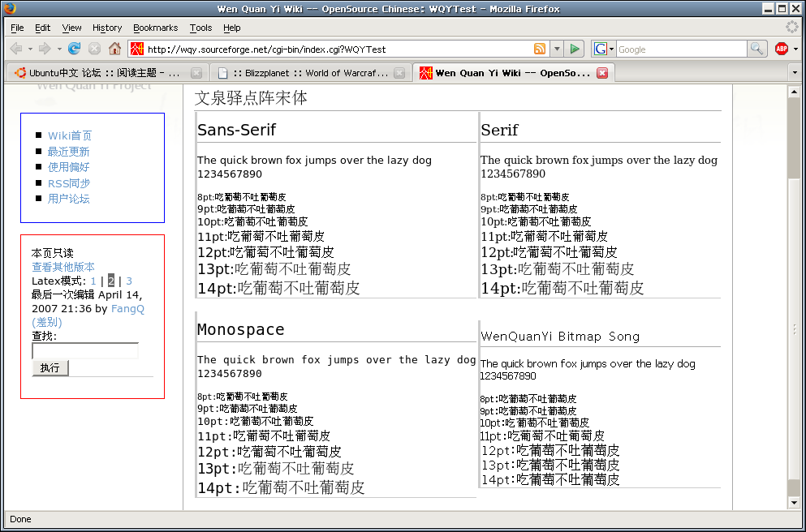Screen dimensions: 806x532
Task: Focus the Google search box
Action: (681, 49)
